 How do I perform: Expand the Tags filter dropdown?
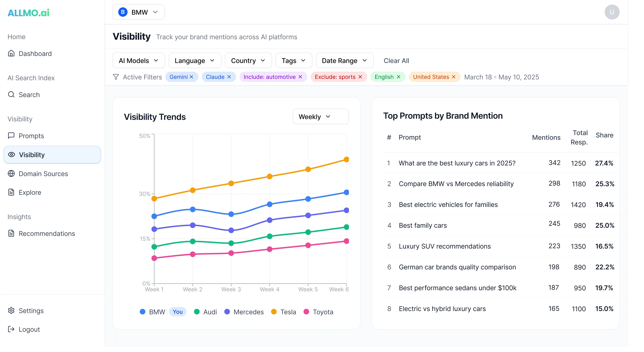point(294,60)
